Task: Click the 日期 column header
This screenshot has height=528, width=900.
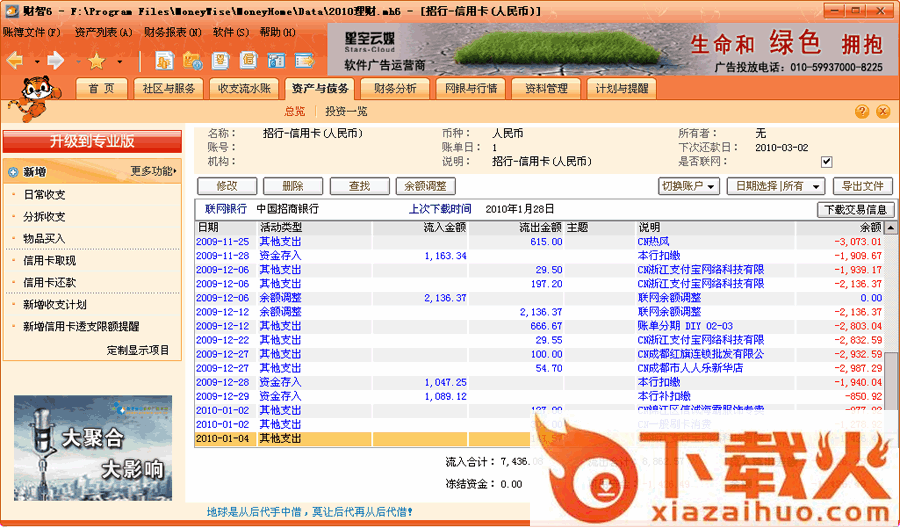Action: pyautogui.click(x=225, y=228)
